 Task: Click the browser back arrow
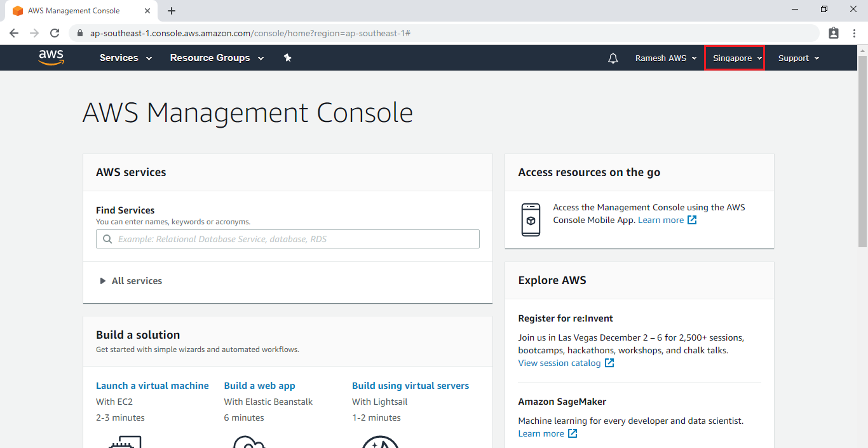tap(14, 33)
